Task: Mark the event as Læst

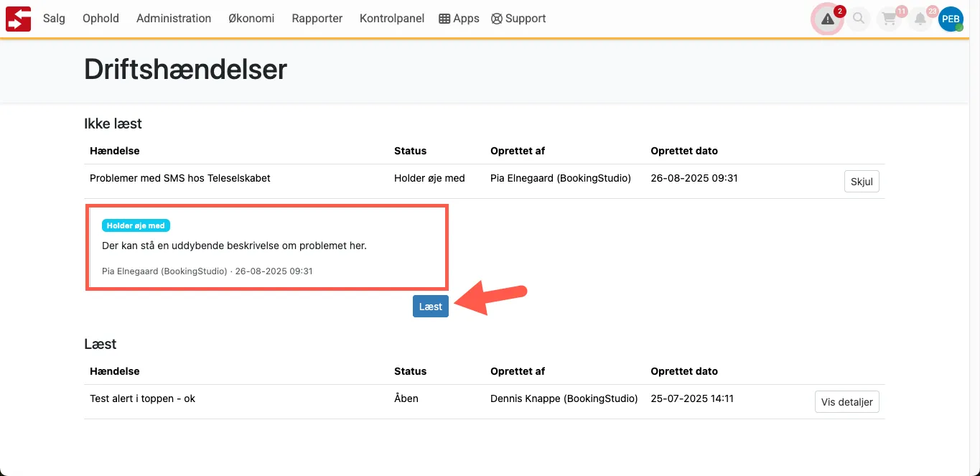Action: tap(430, 307)
